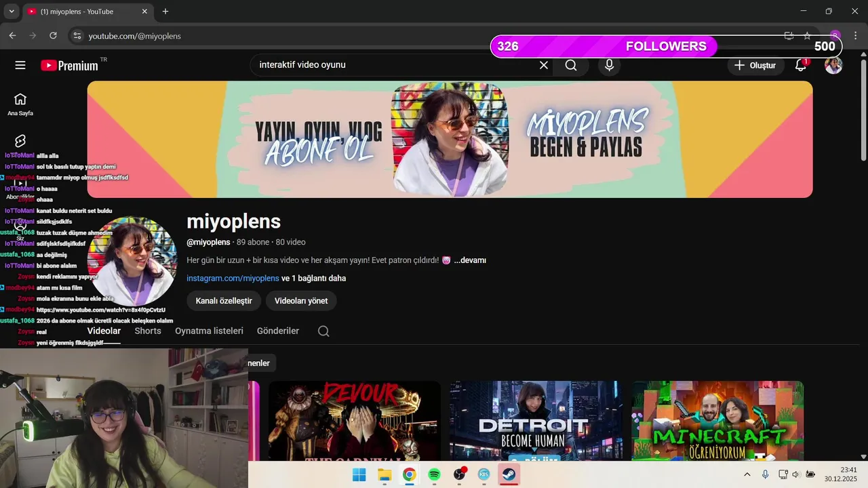Open the YouTube guide hamburger menu

(20, 65)
